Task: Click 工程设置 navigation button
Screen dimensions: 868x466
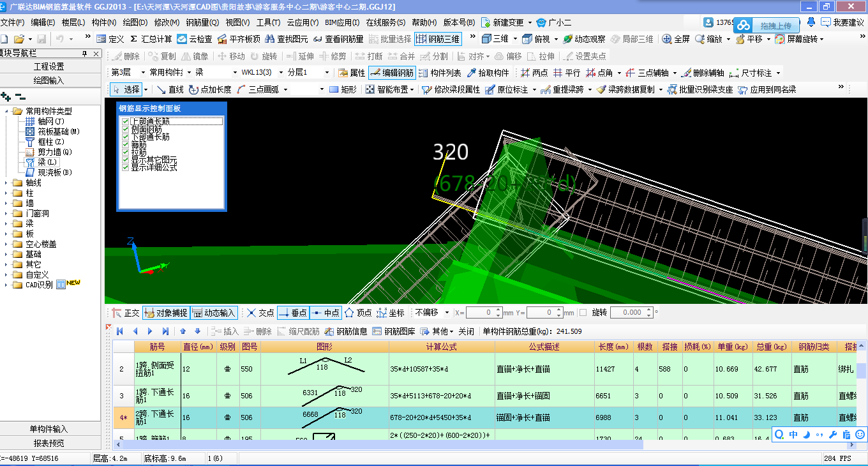Action: coord(49,66)
